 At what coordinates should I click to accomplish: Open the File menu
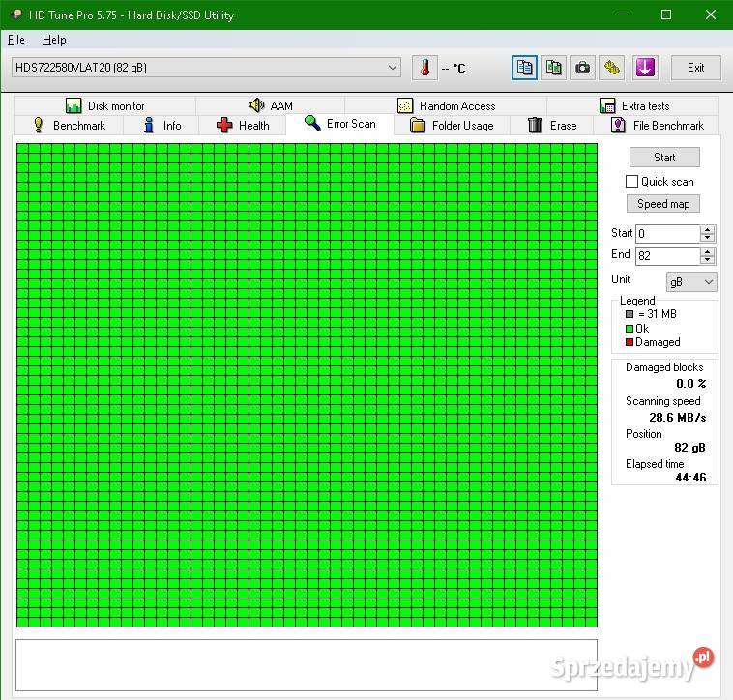coord(16,40)
